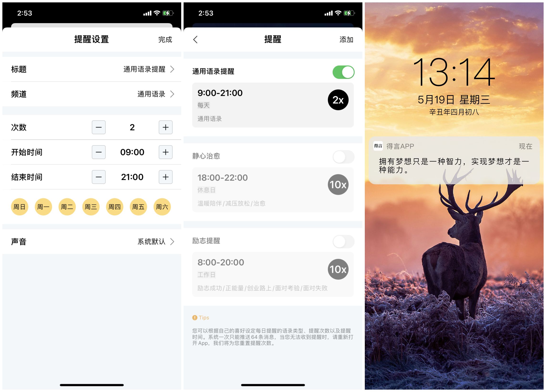This screenshot has width=546, height=392.
Task: Expand 声音 to change sound
Action: tap(92, 242)
